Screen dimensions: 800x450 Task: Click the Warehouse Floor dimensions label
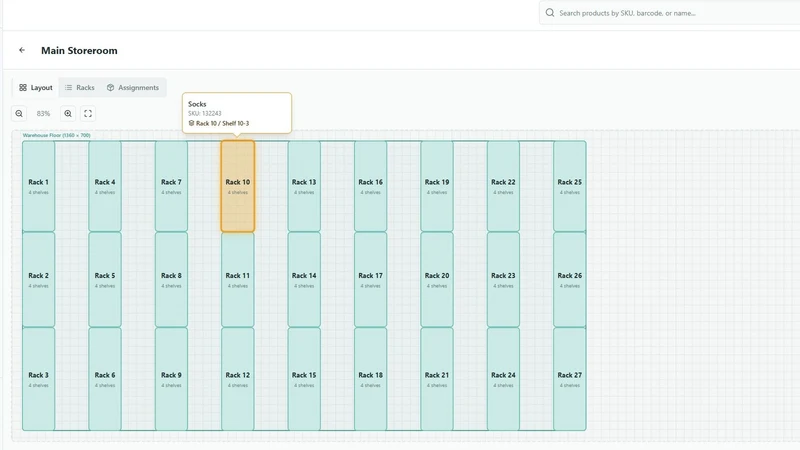click(57, 135)
